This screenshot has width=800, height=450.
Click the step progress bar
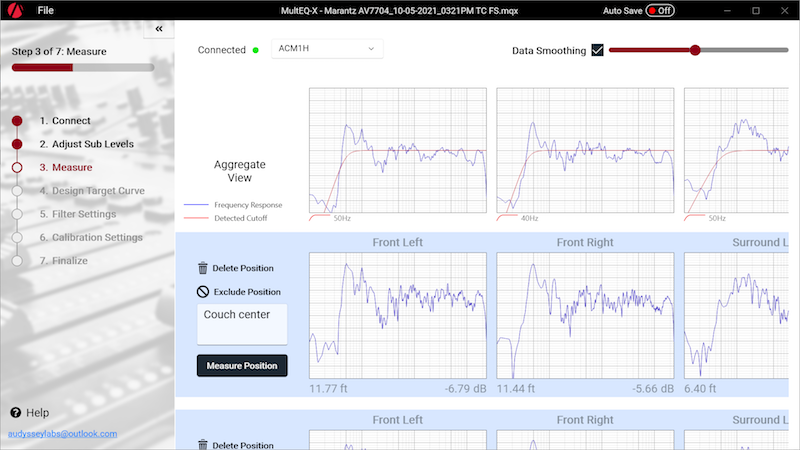(83, 67)
